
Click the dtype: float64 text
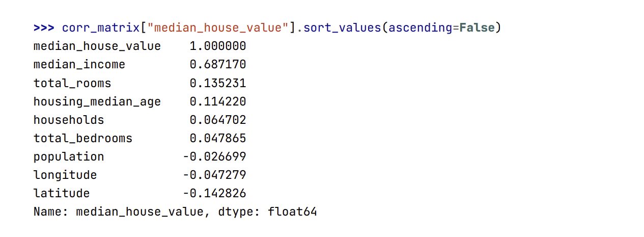pyautogui.click(x=267, y=212)
